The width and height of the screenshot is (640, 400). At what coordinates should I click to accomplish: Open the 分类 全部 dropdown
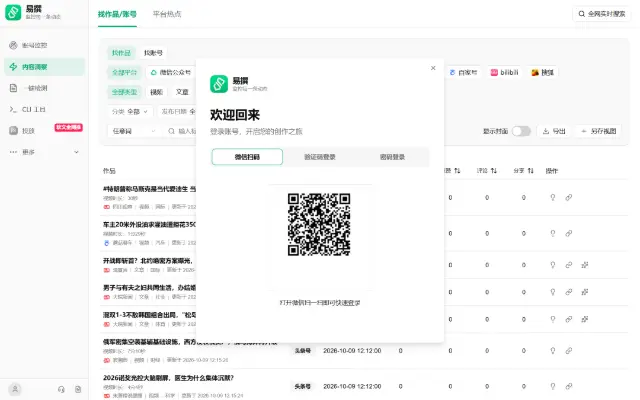(130, 111)
